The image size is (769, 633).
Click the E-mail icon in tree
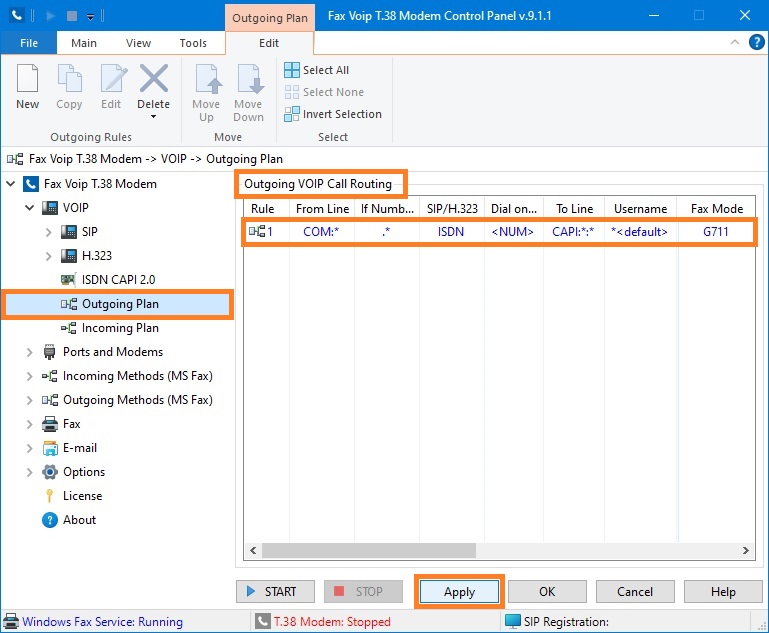pos(50,448)
